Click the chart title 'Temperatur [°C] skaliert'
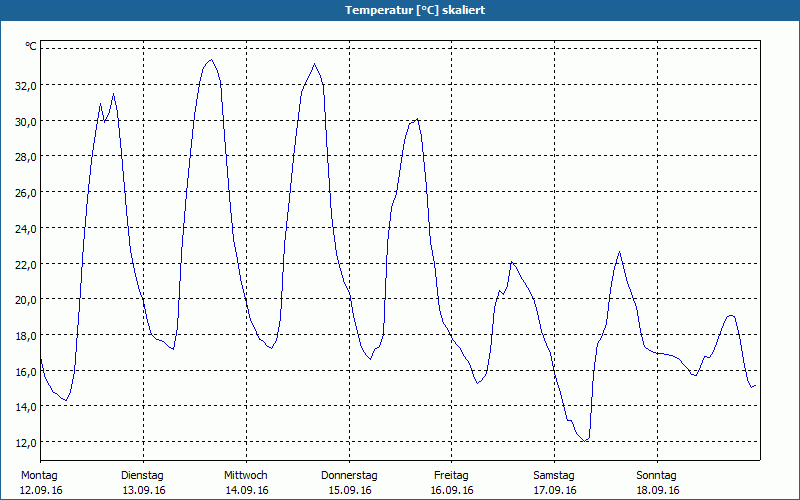The height and width of the screenshot is (500, 800). (400, 10)
